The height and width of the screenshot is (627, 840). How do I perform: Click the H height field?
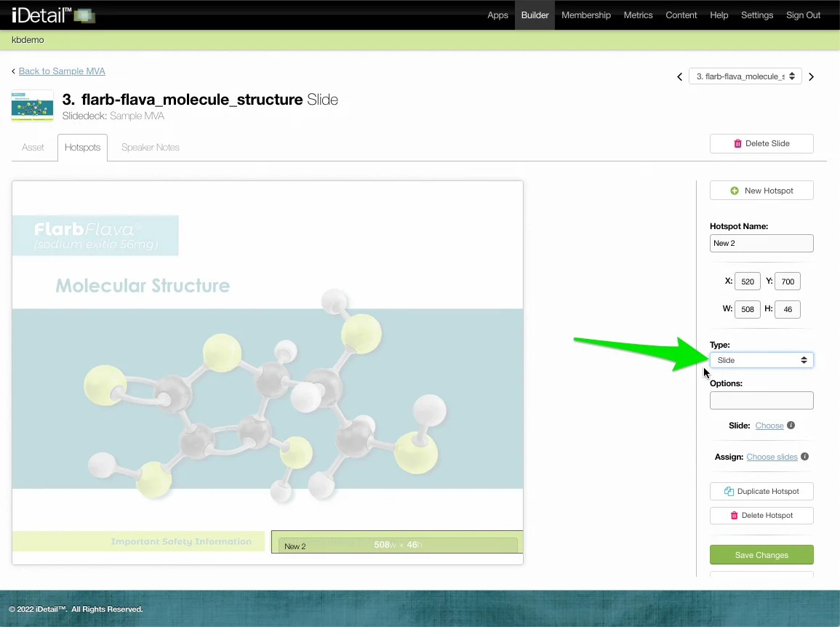(788, 309)
